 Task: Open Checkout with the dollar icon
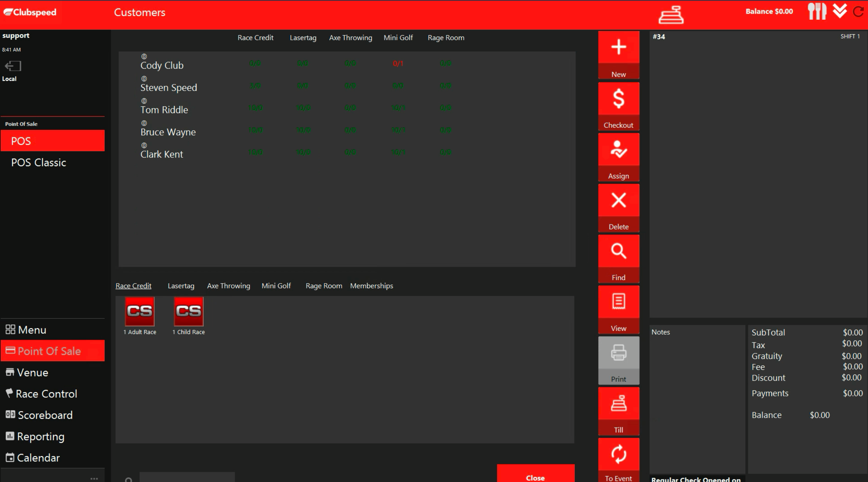pyautogui.click(x=618, y=98)
